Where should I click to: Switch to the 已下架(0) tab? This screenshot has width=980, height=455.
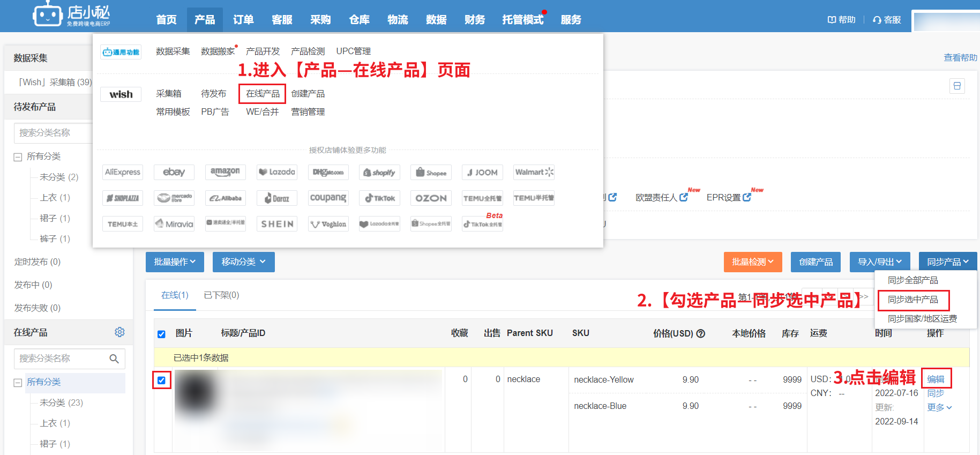[221, 295]
